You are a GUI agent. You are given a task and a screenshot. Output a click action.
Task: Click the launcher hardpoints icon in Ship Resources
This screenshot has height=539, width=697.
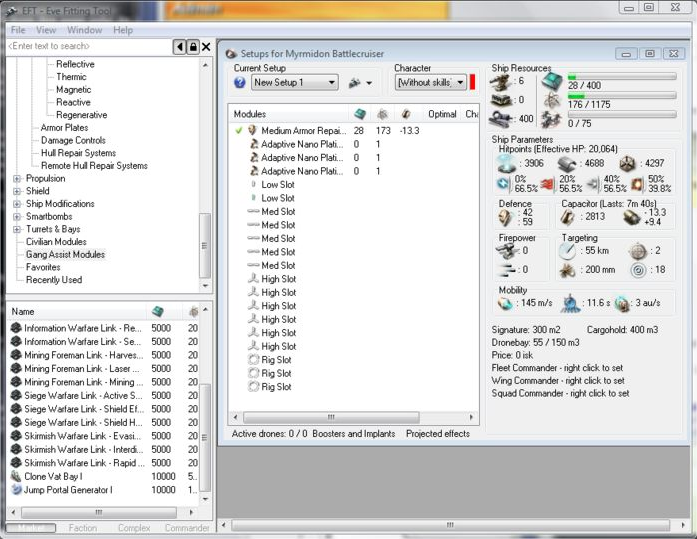click(501, 100)
